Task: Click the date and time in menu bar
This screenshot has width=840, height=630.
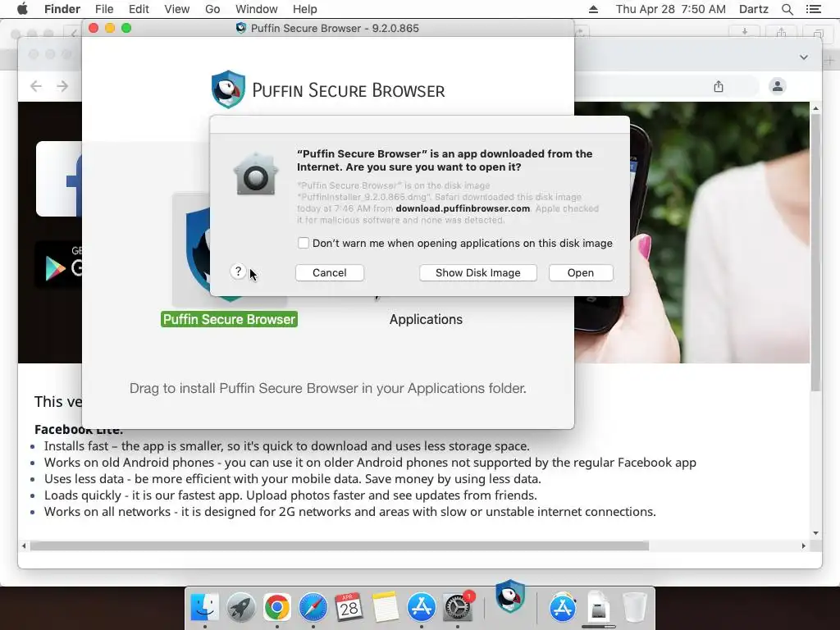Action: [671, 9]
